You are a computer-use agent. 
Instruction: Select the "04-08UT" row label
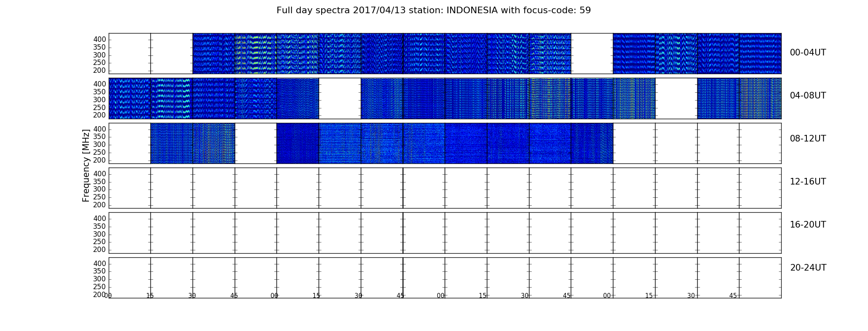pyautogui.click(x=808, y=96)
